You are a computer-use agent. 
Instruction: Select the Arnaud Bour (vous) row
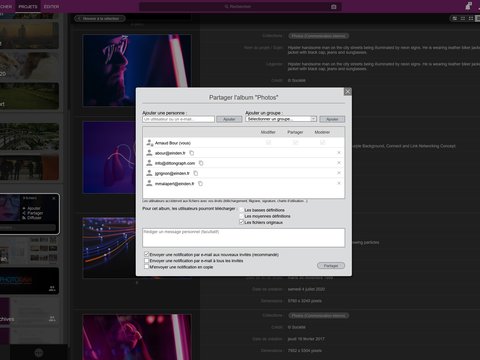tap(244, 143)
